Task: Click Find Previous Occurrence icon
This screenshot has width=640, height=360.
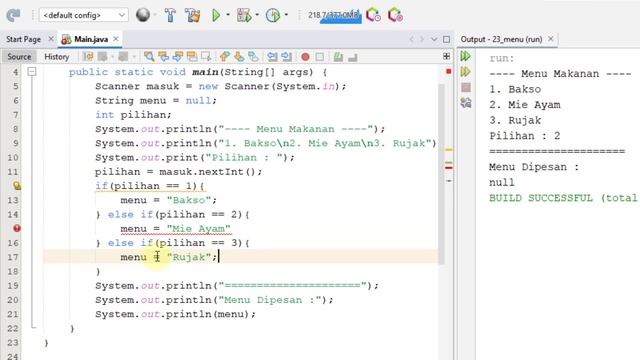Action: pos(164,57)
